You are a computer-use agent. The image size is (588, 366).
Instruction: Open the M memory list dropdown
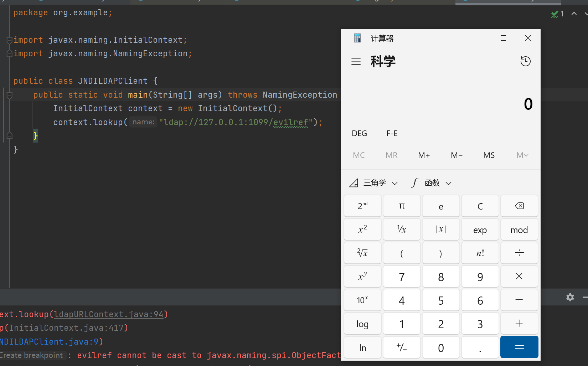click(x=522, y=155)
